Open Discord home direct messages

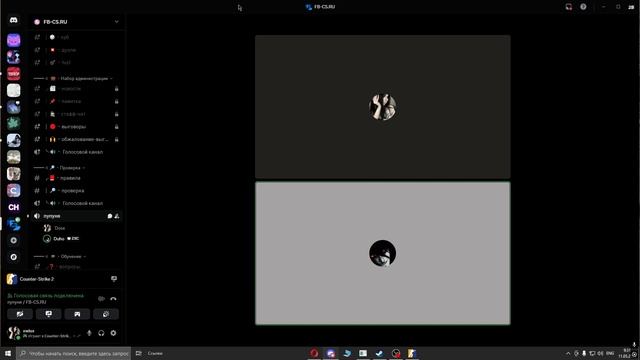[x=13, y=20]
